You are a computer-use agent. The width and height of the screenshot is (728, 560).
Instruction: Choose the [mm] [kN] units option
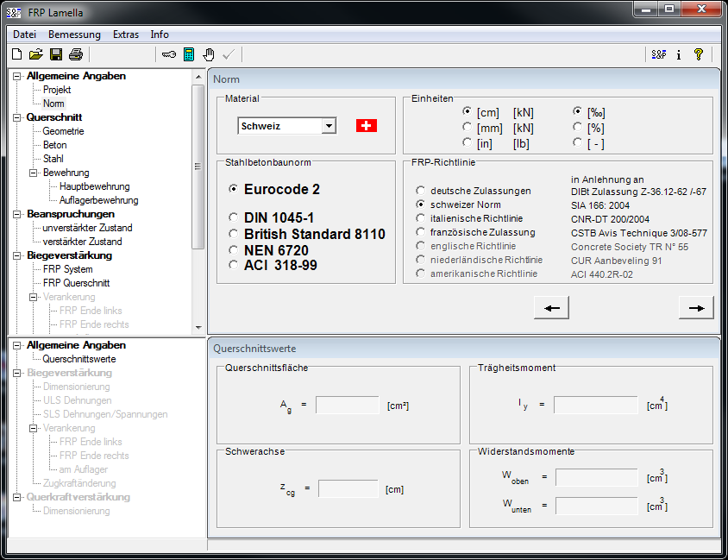point(468,127)
